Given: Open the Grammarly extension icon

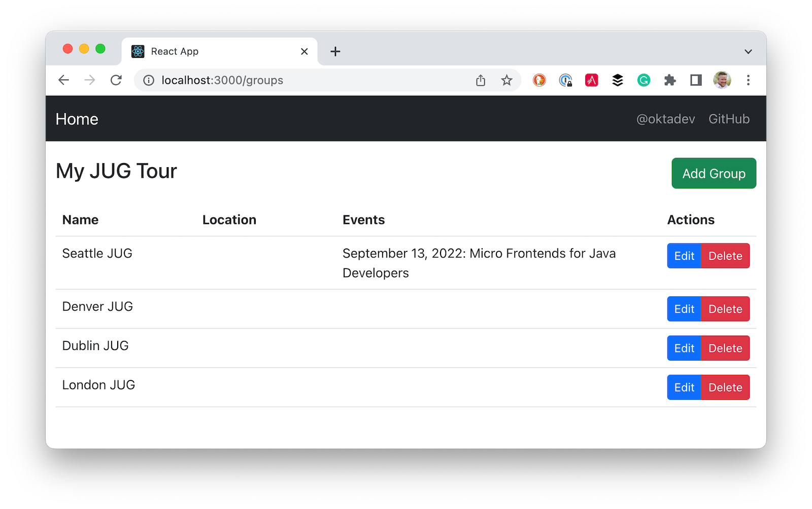Looking at the screenshot, I should [x=644, y=80].
